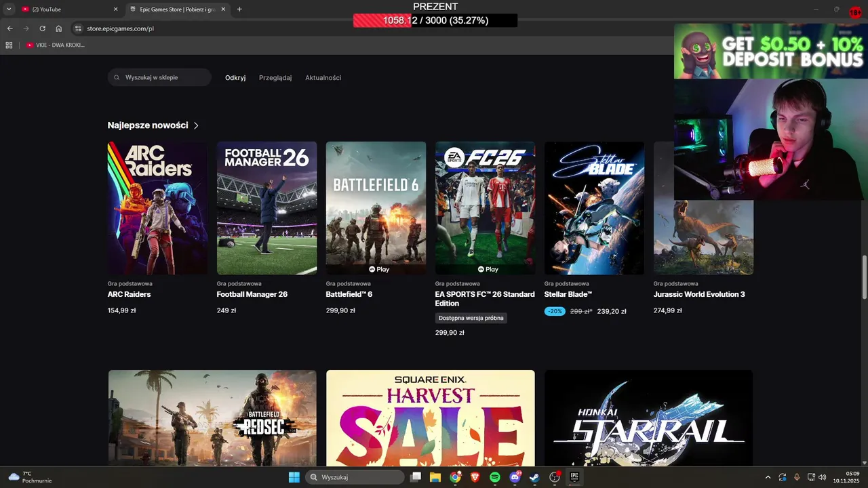Click EA SPORTS FC™ 26 Standard Edition title
Image resolution: width=868 pixels, height=488 pixels.
click(x=485, y=299)
